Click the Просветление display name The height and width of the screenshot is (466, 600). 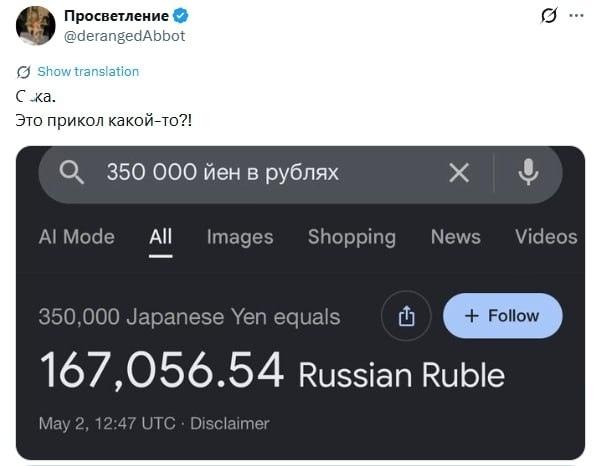[x=116, y=16]
